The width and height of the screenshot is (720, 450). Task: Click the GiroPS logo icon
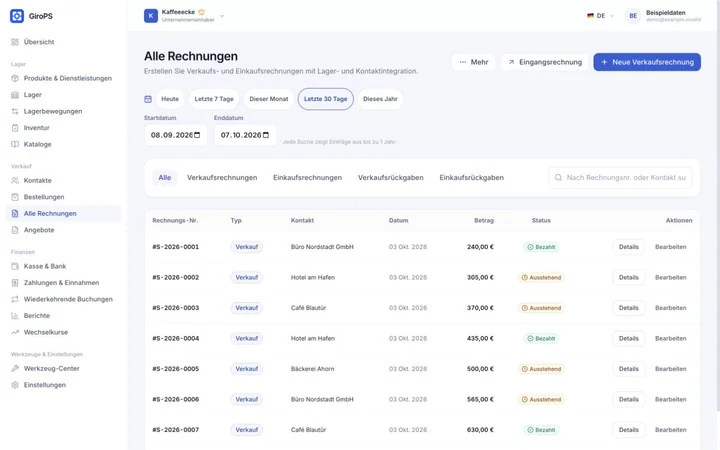17,16
